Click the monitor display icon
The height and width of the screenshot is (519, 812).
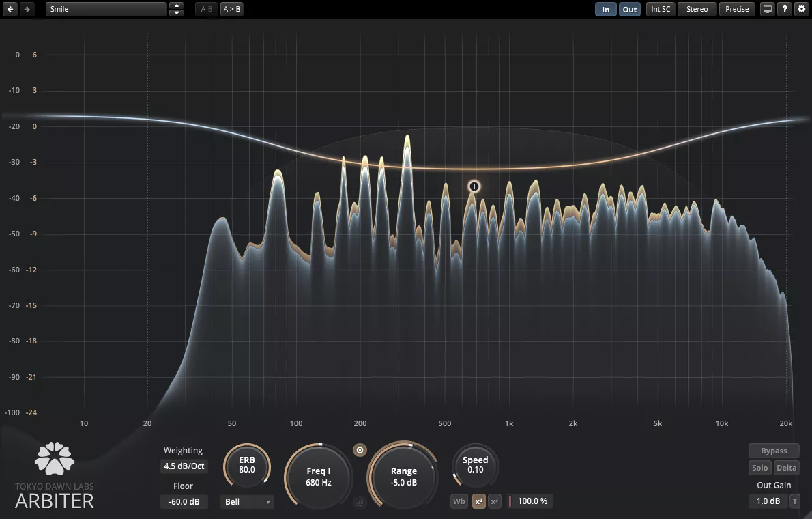click(x=768, y=9)
